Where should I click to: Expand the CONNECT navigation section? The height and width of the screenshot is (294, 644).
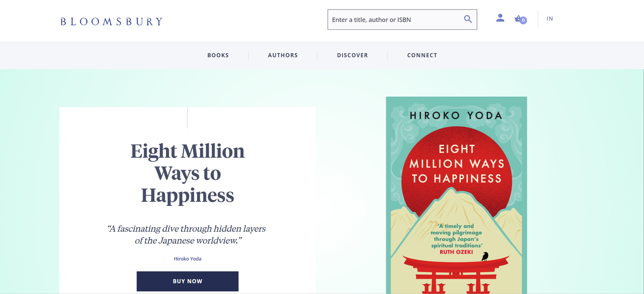pyautogui.click(x=422, y=55)
